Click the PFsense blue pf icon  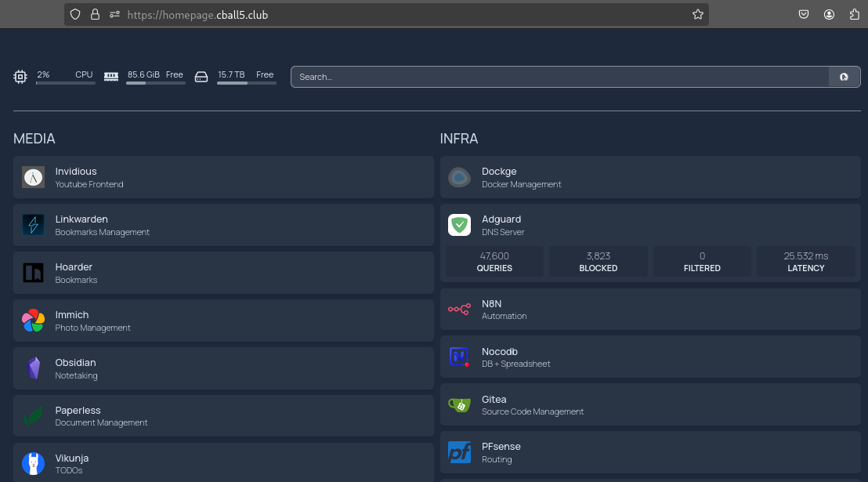(x=460, y=452)
